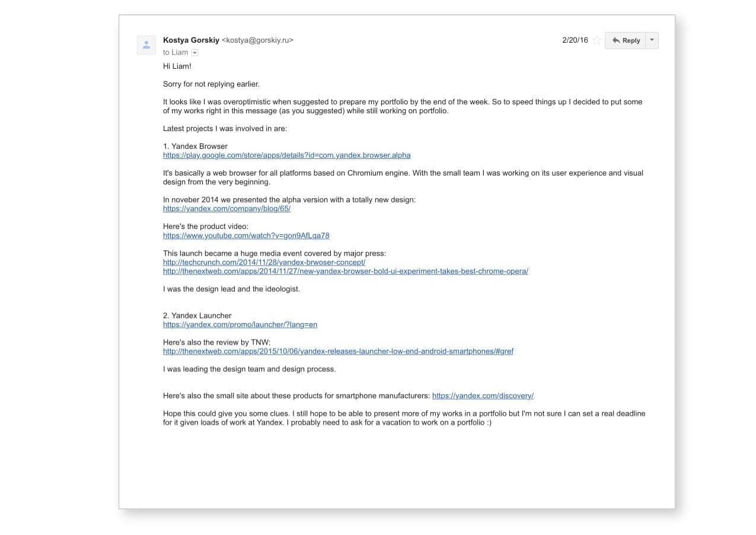Click the email address kostya@gorskiy.ru
The height and width of the screenshot is (535, 756).
click(x=257, y=40)
